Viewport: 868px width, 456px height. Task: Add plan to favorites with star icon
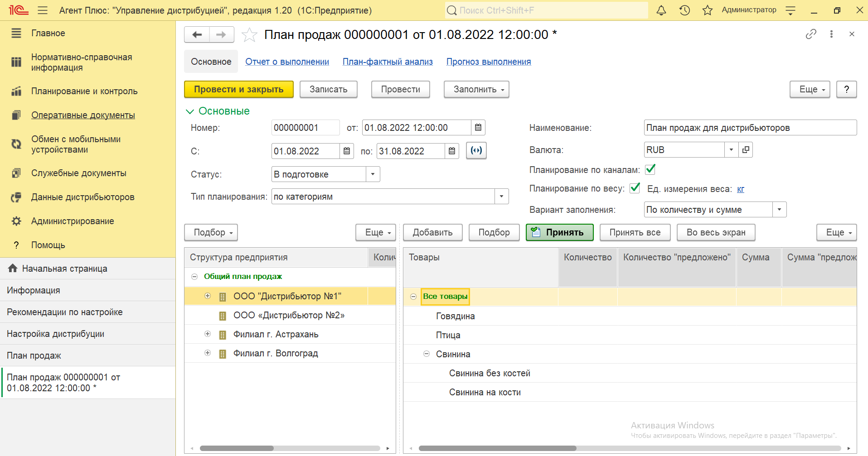point(249,35)
